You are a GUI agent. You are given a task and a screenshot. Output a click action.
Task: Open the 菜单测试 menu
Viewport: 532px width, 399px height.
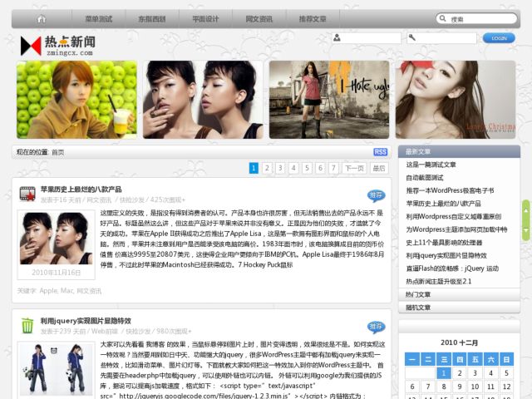coord(99,19)
